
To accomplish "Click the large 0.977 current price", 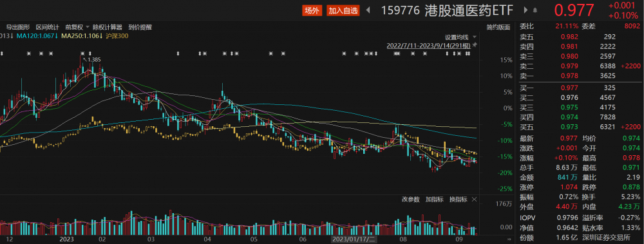I will [x=574, y=11].
